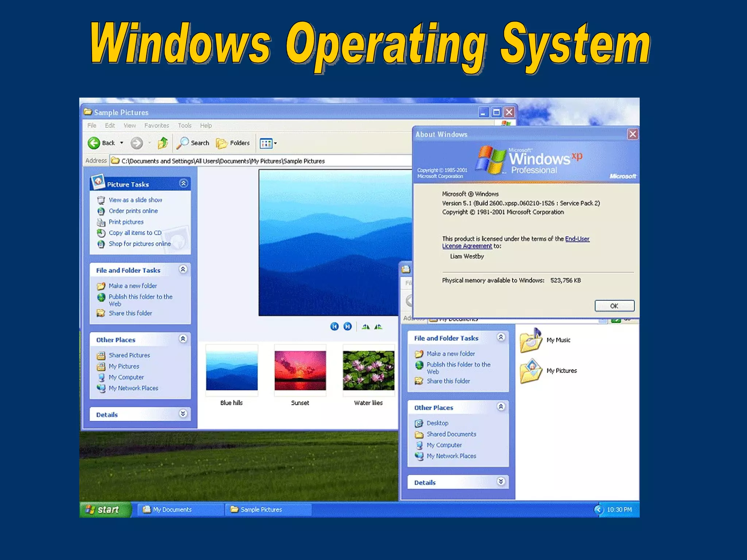Click Copy all items to CD

coord(135,233)
